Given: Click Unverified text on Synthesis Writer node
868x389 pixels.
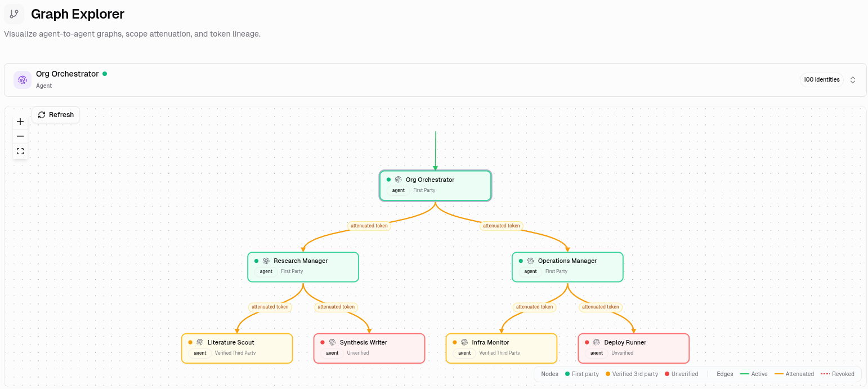Looking at the screenshot, I should (358, 353).
